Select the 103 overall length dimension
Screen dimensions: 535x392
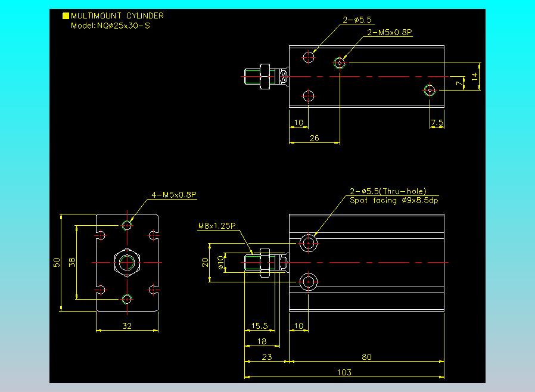tap(344, 372)
